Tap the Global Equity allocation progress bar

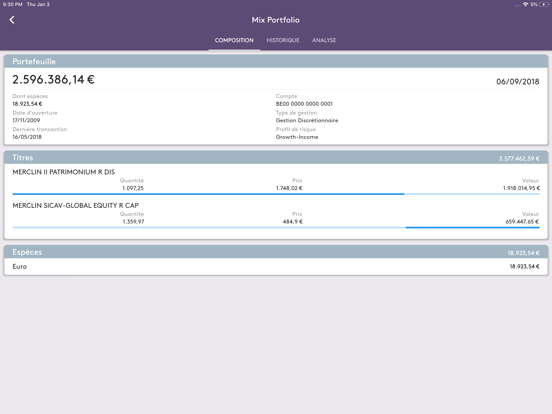point(276,227)
